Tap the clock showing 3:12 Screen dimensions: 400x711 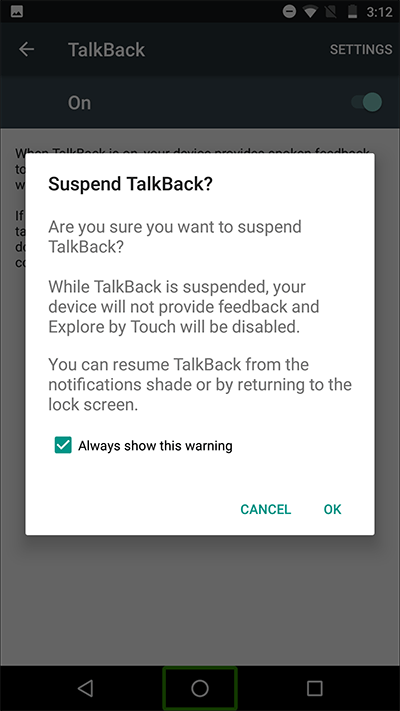pyautogui.click(x=379, y=12)
